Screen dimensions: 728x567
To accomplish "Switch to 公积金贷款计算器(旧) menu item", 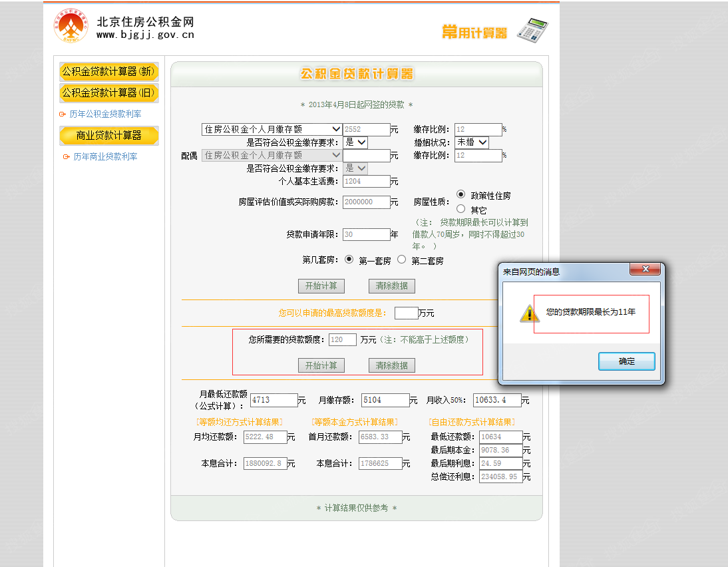I will point(108,93).
